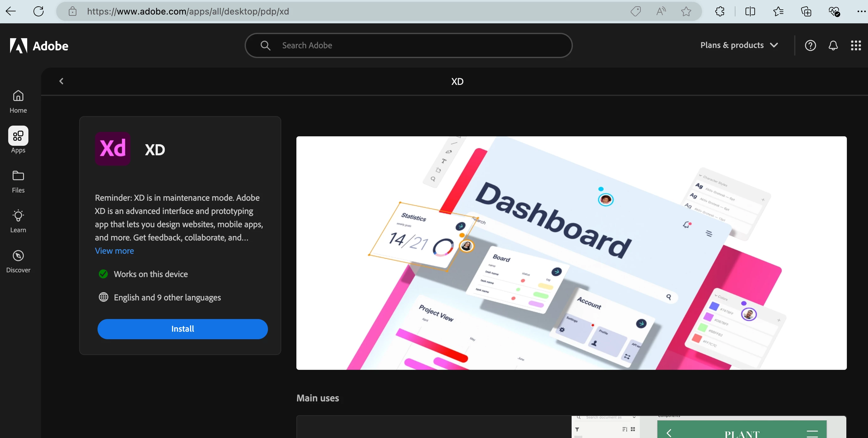This screenshot has width=868, height=438.
Task: Click the browser refresh icon
Action: 39,11
